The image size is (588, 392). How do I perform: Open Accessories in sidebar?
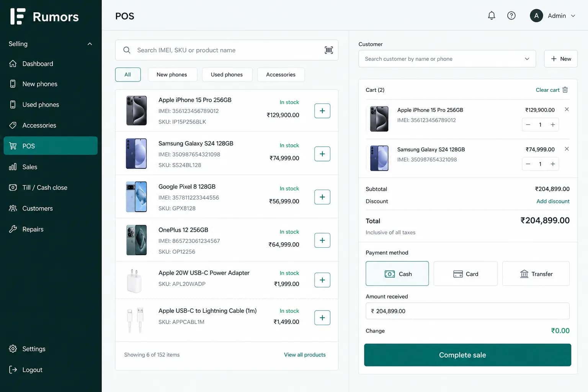point(51,125)
